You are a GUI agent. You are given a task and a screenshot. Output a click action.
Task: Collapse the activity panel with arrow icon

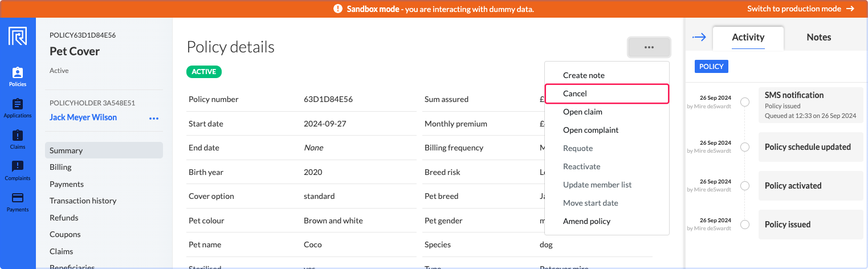click(x=699, y=37)
